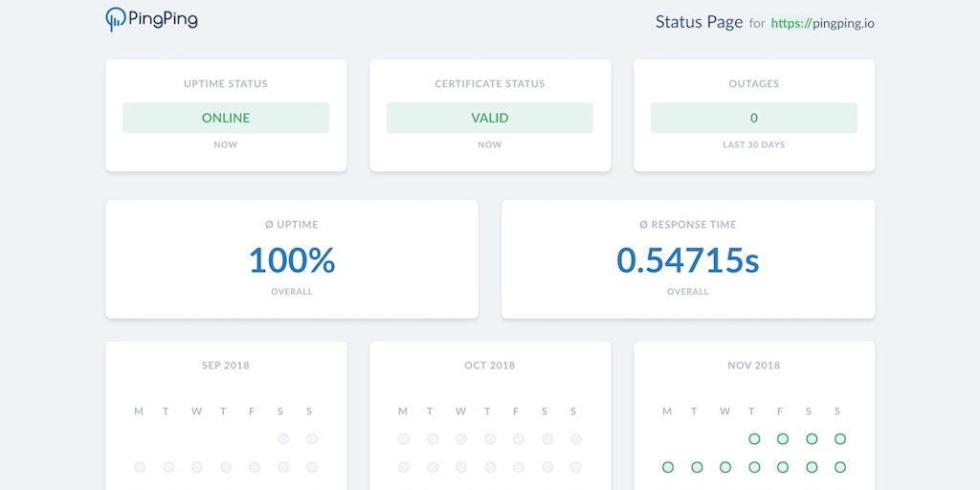The width and height of the screenshot is (980, 490).
Task: Click the "SEP 2018" calendar heading
Action: coord(226,366)
